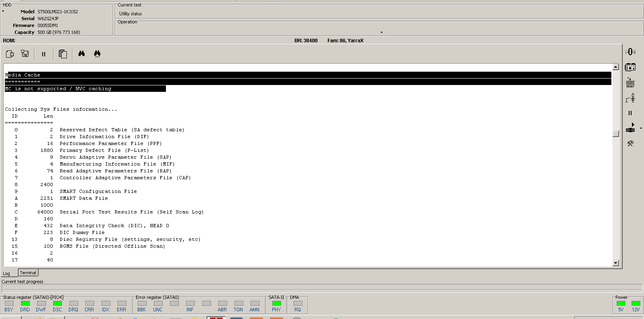Click the log vertical scrollbar thumb

[x=615, y=134]
